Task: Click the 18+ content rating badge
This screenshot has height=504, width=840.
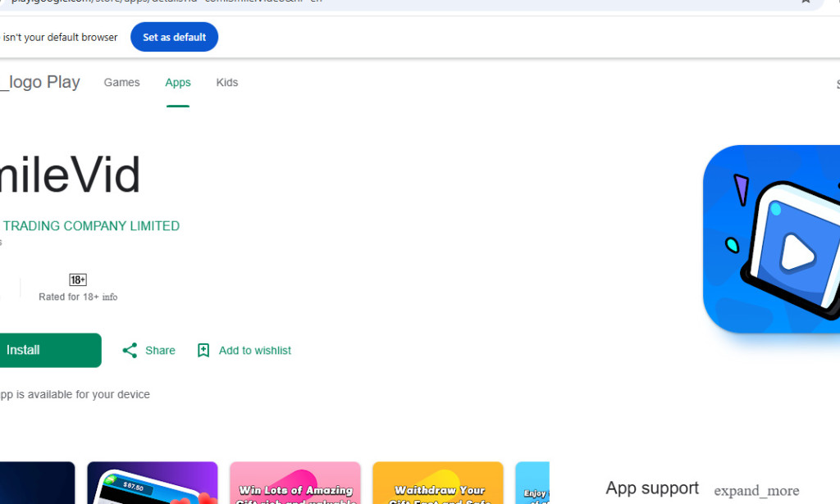Action: pos(78,280)
